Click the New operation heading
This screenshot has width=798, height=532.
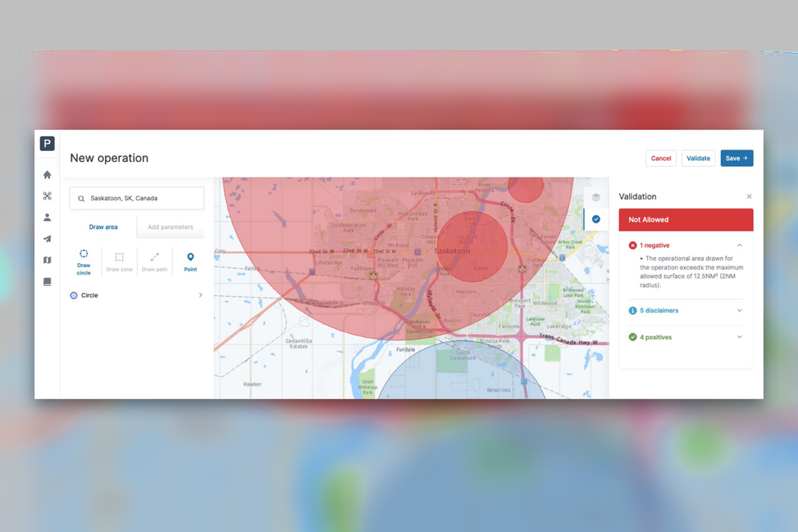click(109, 158)
